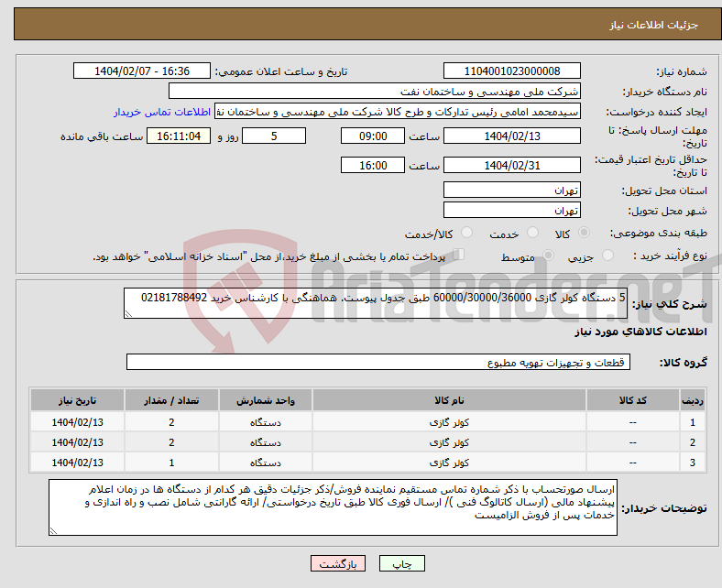Select the خدمت radio button
The height and width of the screenshot is (588, 722).
[x=532, y=233]
